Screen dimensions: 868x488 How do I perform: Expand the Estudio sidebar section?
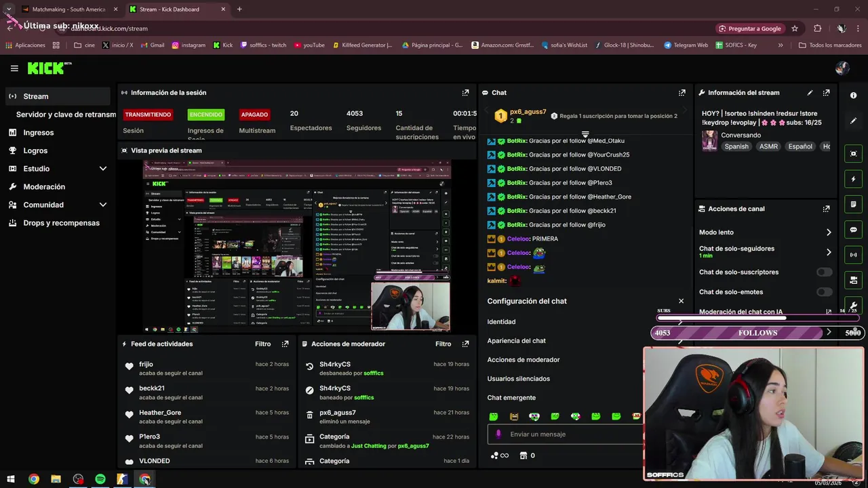coord(103,169)
